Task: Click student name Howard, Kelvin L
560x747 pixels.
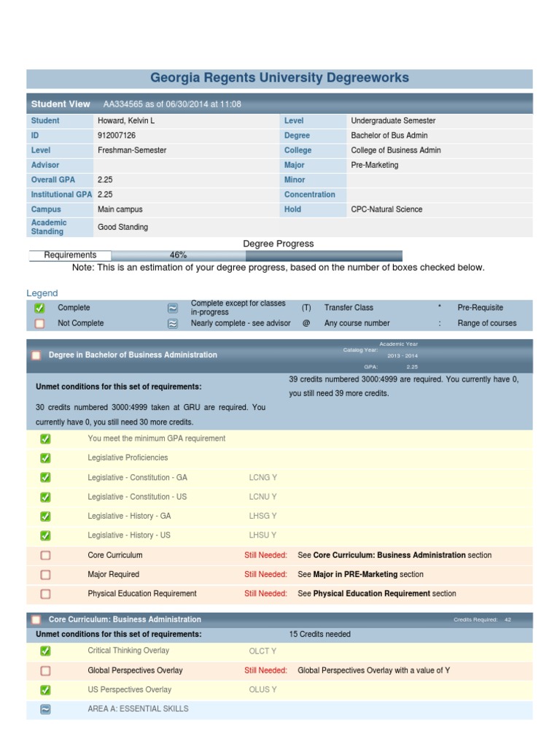Action: coord(126,120)
